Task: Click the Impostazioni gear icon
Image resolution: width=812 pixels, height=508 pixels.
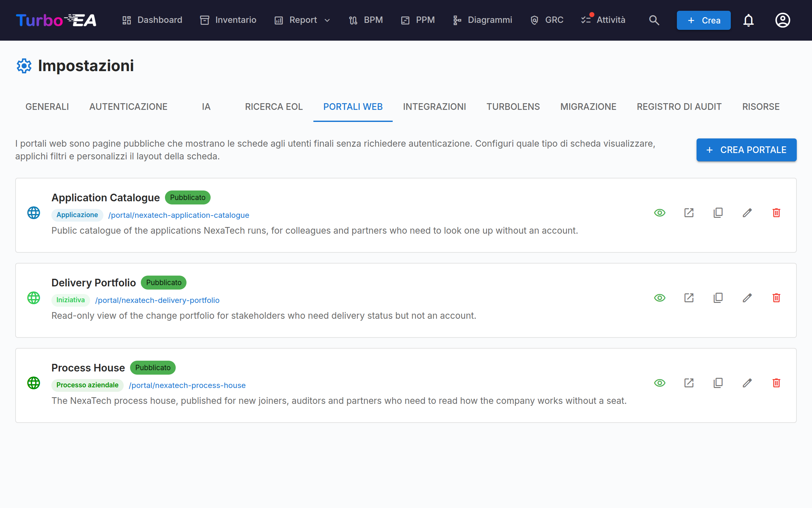Action: 24,65
